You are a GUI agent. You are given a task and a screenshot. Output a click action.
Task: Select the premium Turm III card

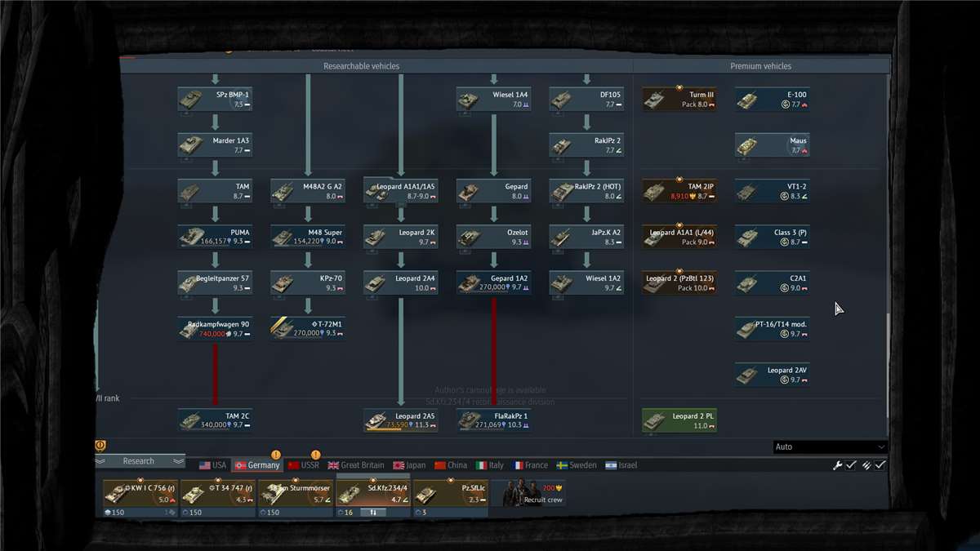point(679,100)
